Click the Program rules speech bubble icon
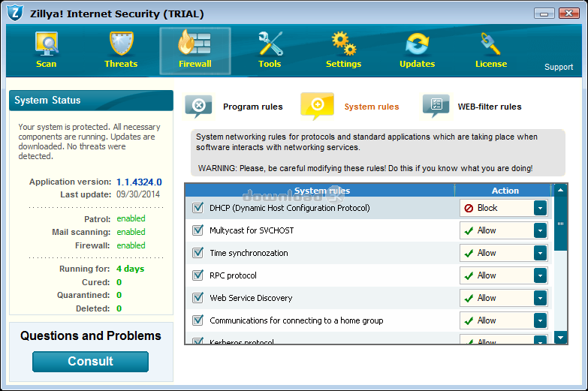 click(198, 107)
